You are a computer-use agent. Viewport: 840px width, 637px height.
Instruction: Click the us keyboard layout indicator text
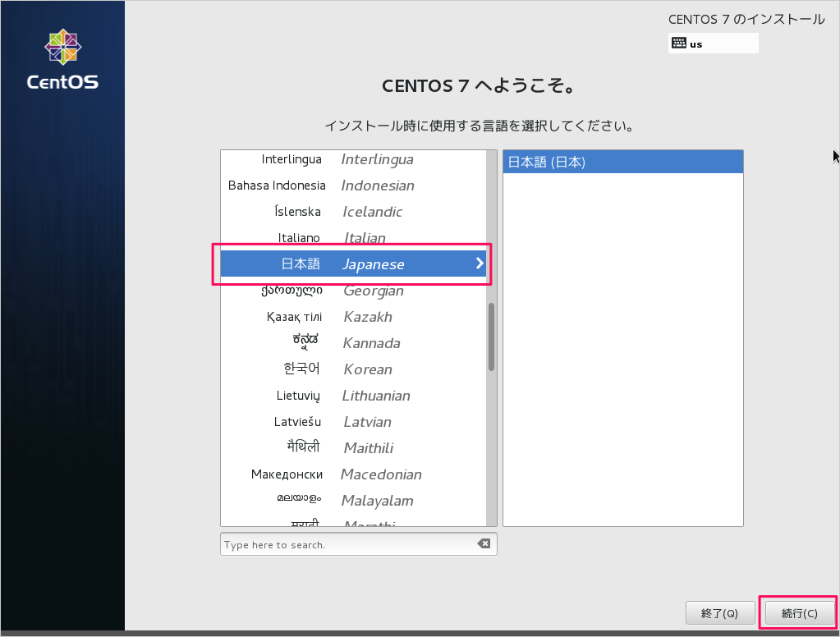(x=695, y=44)
